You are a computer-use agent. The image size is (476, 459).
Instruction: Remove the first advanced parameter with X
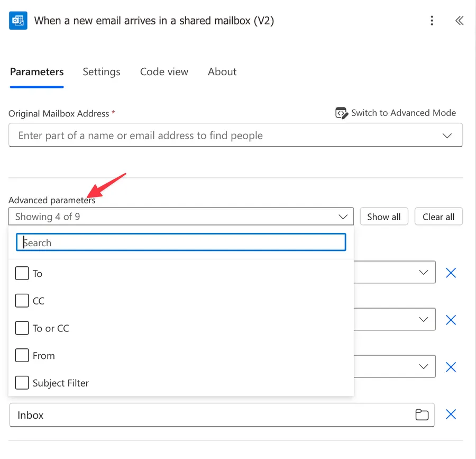[451, 273]
